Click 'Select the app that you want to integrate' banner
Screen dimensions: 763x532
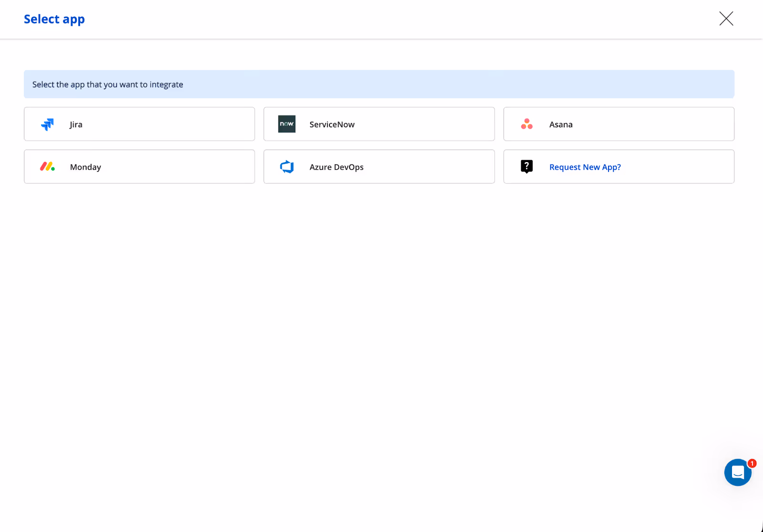pos(379,84)
